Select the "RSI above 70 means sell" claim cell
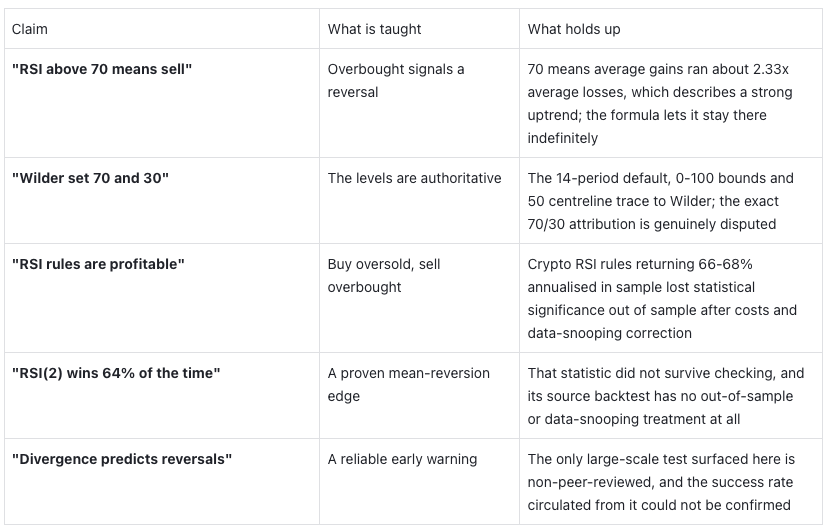This screenshot has width=827, height=529. [x=162, y=103]
